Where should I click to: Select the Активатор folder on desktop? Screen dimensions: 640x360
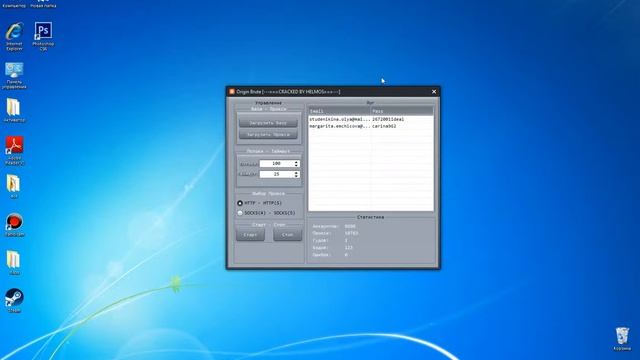(x=14, y=110)
